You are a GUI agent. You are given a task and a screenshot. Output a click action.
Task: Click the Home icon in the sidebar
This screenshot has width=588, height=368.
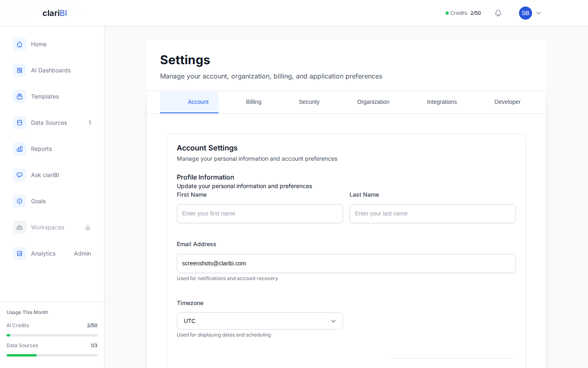coord(20,44)
